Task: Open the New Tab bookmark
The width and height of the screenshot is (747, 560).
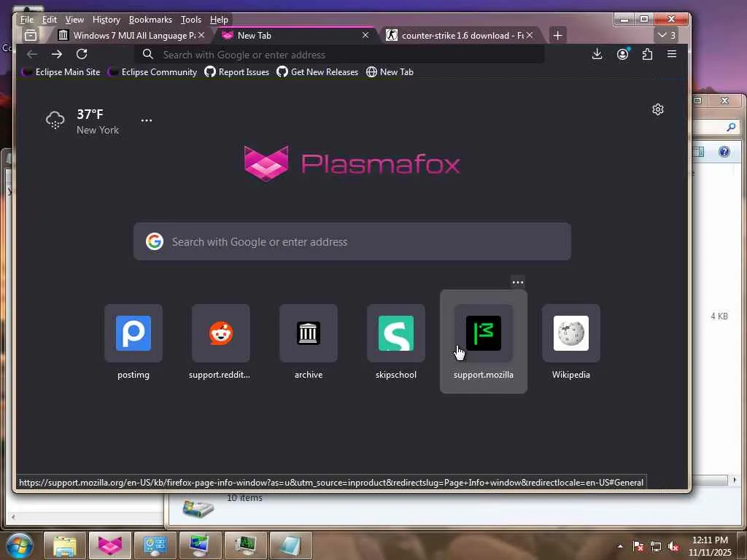Action: pos(390,72)
